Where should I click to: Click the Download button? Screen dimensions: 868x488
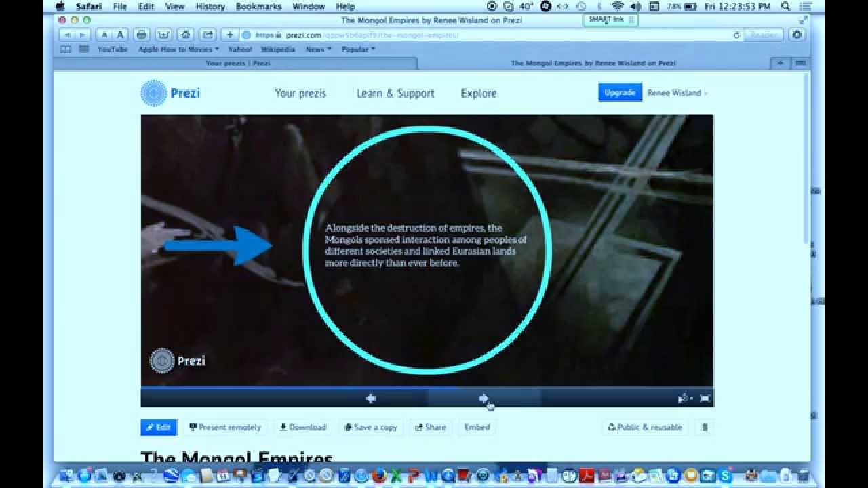coord(303,427)
